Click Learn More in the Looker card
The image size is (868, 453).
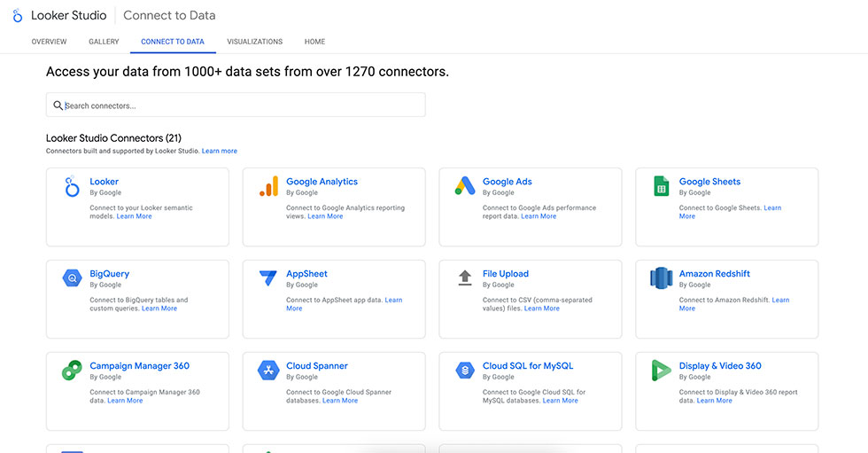pos(134,216)
